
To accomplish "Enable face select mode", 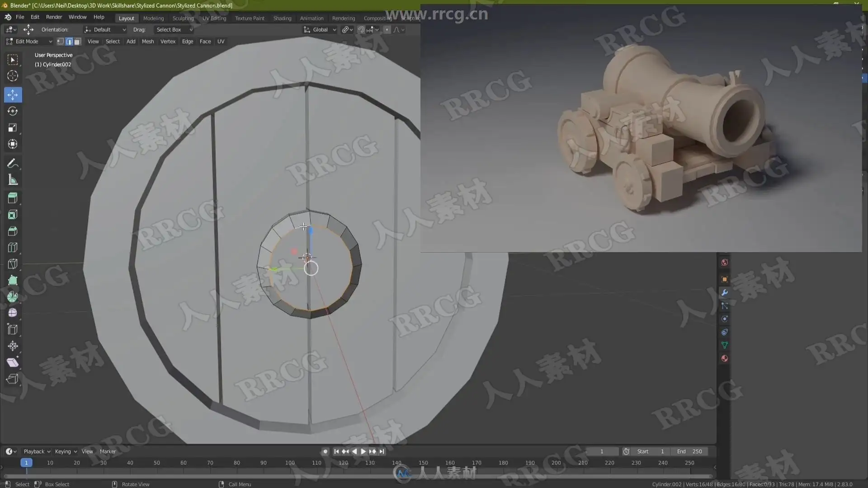I will click(x=77, y=42).
